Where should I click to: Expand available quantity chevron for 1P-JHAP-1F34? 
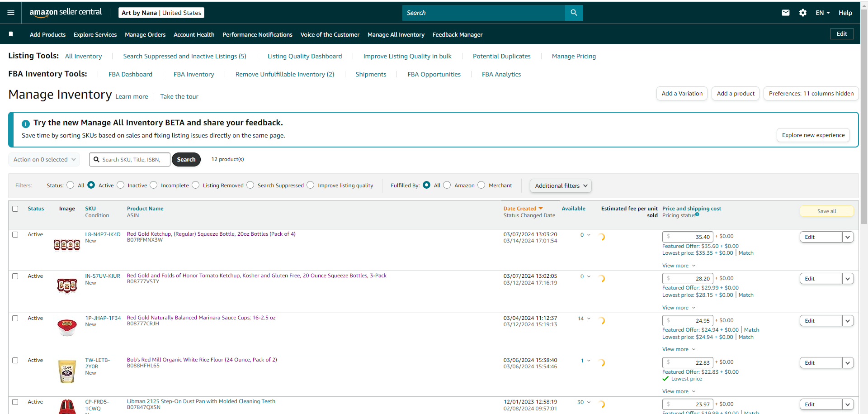(589, 319)
